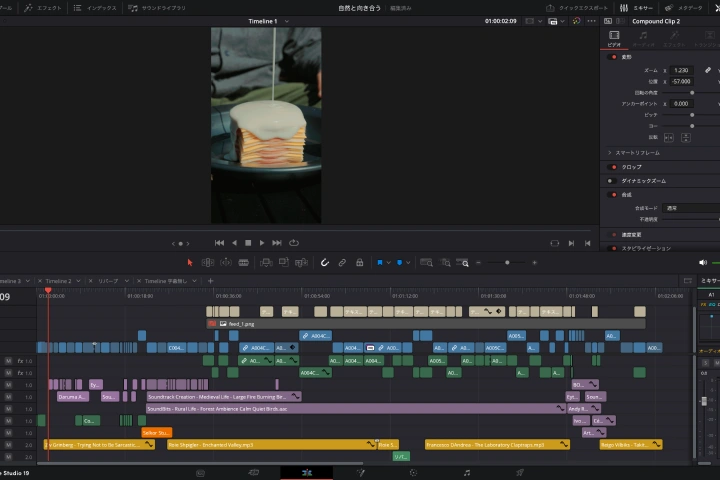Click the speaker volume icon
This screenshot has width=720, height=480.
coord(703,262)
